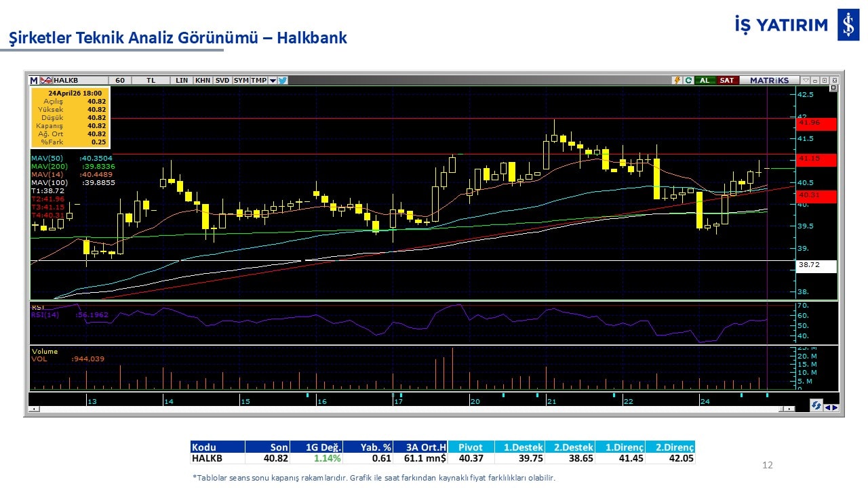Open dropdown arrow next to TMP
868x488 pixels.
click(x=273, y=80)
